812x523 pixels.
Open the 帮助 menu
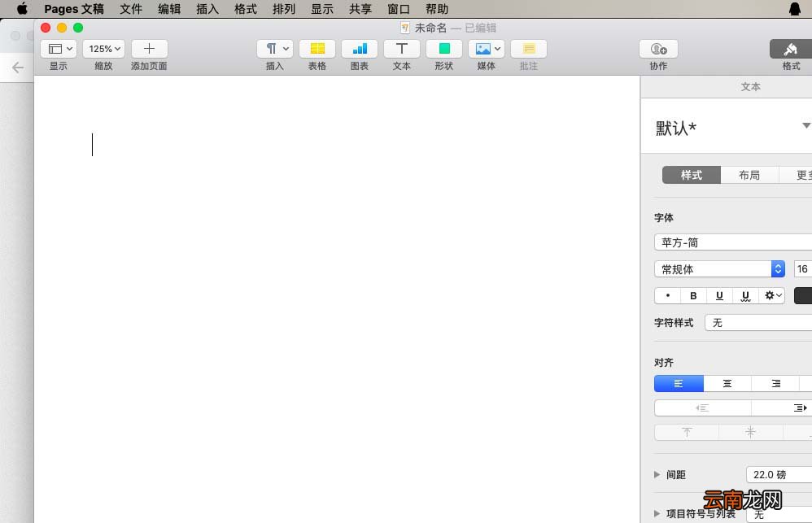[437, 9]
